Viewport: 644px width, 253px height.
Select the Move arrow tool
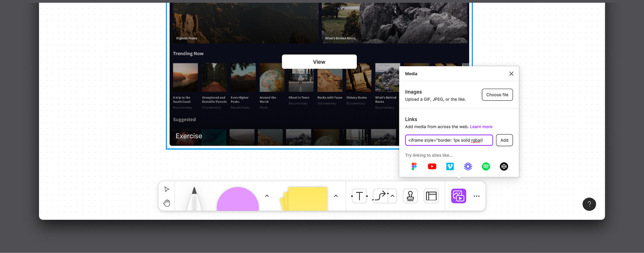tap(167, 189)
